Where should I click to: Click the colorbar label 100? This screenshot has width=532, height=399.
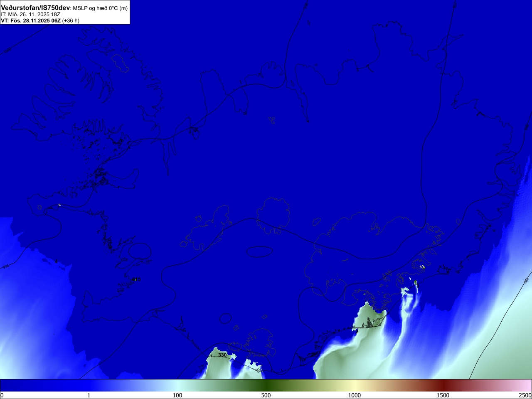(177, 395)
